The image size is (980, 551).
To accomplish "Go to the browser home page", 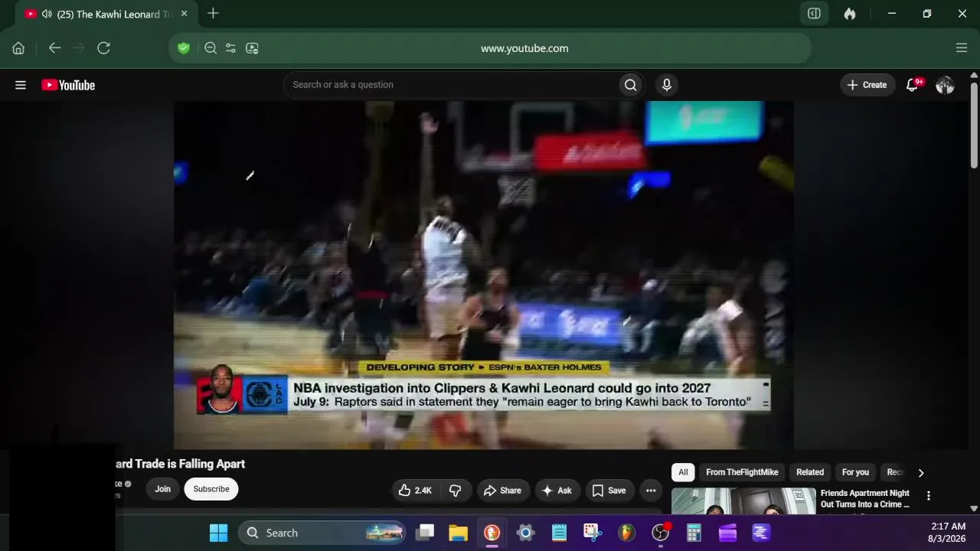I will [x=18, y=48].
